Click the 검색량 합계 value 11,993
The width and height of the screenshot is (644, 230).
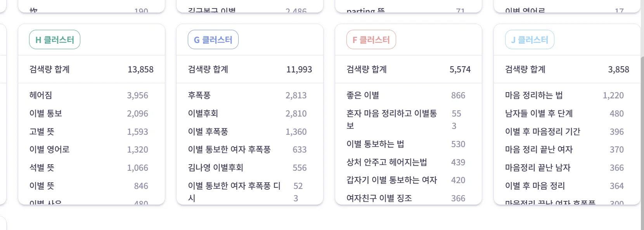click(x=299, y=69)
